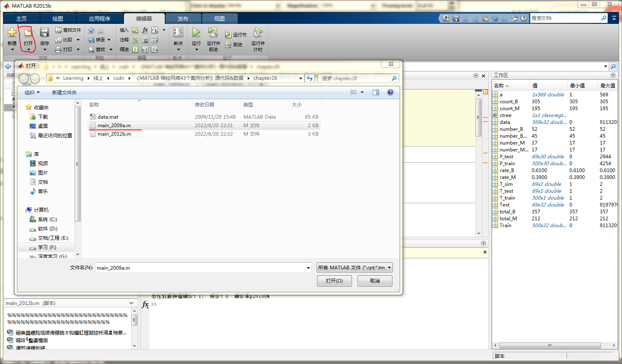Sort workspace by the 名称 column header
Screen dimensions: 622x364
pos(511,85)
